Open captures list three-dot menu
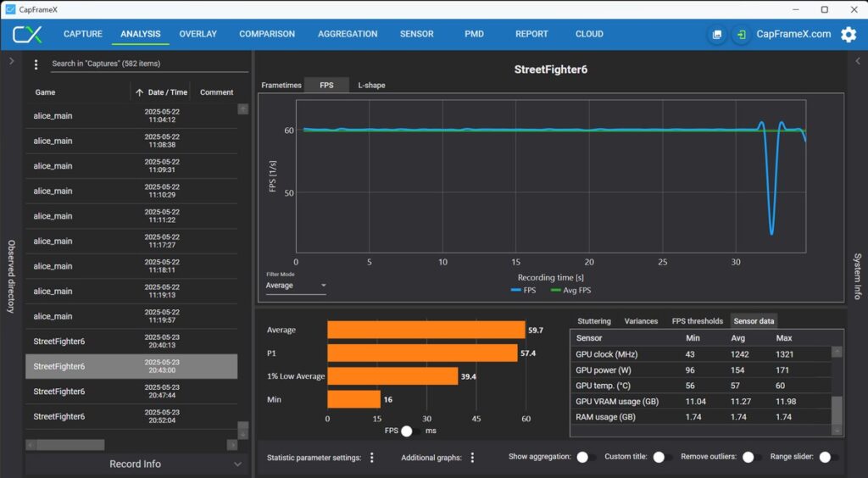The width and height of the screenshot is (868, 478). pos(36,64)
